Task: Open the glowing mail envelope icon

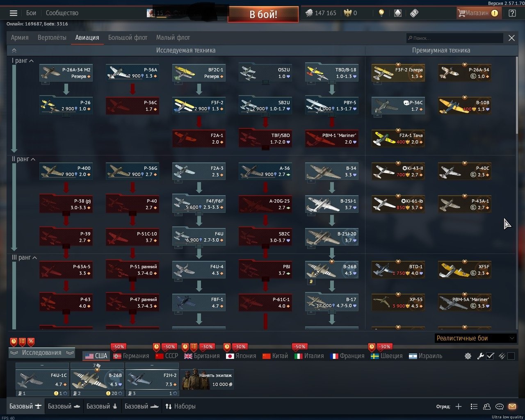Action: 512,406
